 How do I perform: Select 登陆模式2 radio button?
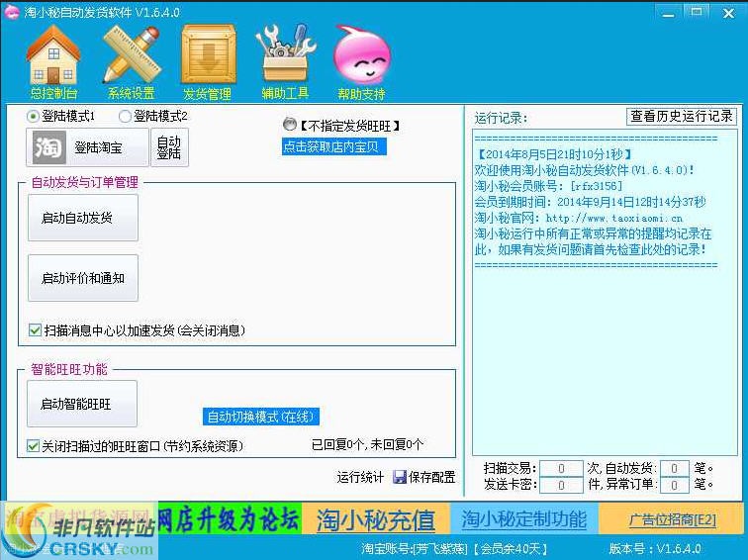point(125,117)
